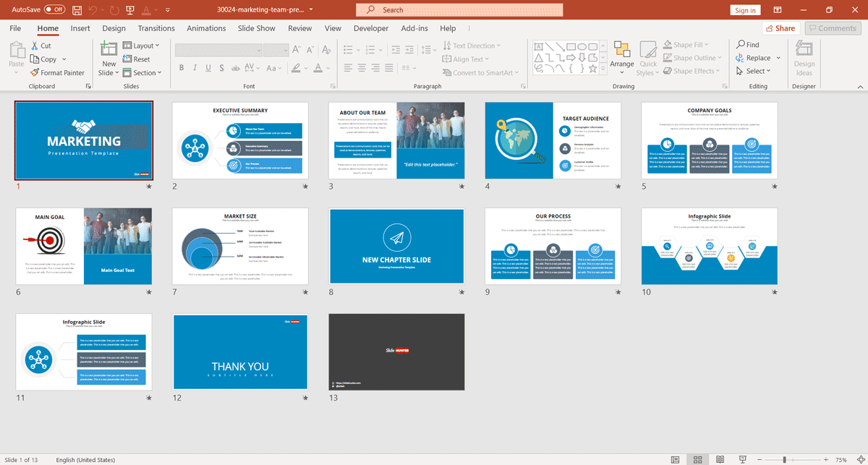This screenshot has height=465, width=868.
Task: Click the Cut scissors icon
Action: click(x=35, y=46)
